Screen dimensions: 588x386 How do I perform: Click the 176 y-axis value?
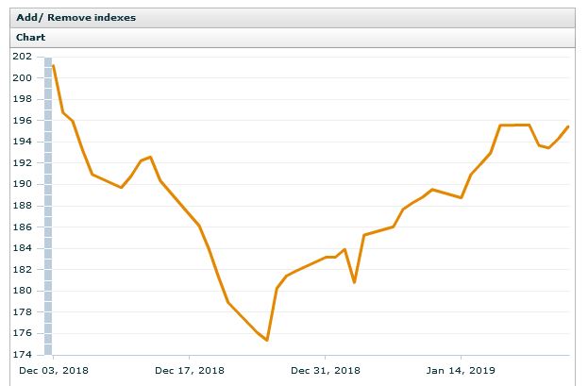coord(22,333)
